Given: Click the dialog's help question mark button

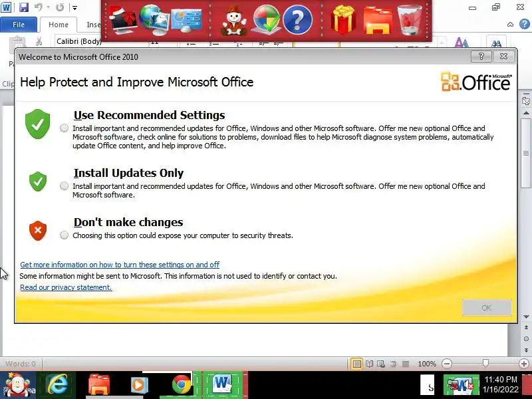Looking at the screenshot, I should tap(481, 57).
